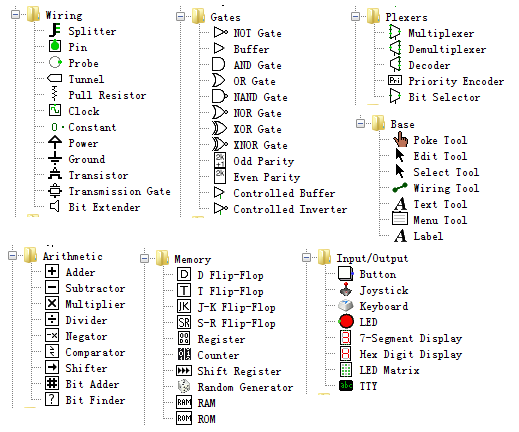The height and width of the screenshot is (432, 519).
Task: Collapse the Input/Output folder
Action: (x=306, y=257)
